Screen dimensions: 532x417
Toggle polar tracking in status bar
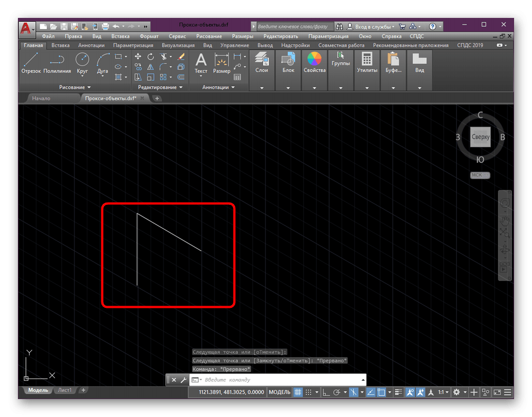[337, 392]
